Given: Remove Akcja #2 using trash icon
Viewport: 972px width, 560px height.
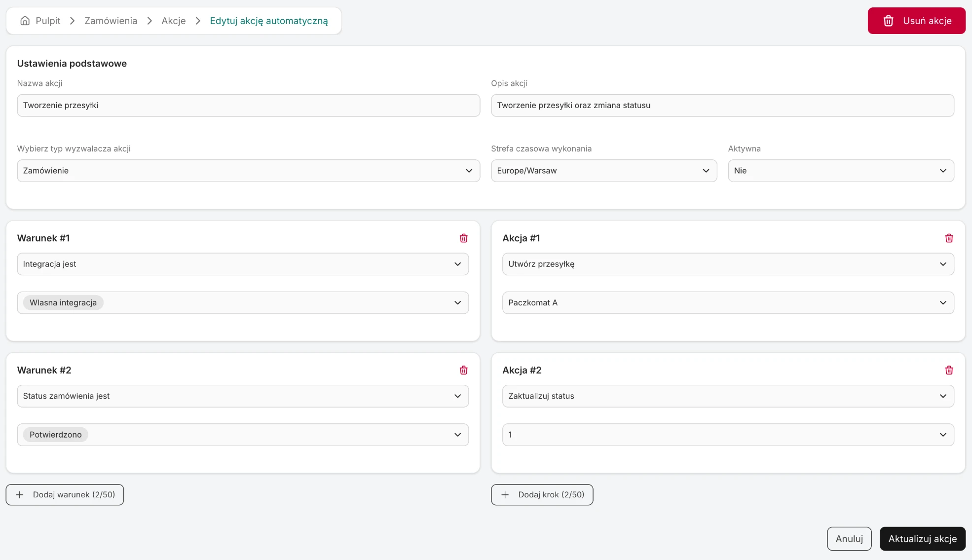Looking at the screenshot, I should tap(949, 371).
